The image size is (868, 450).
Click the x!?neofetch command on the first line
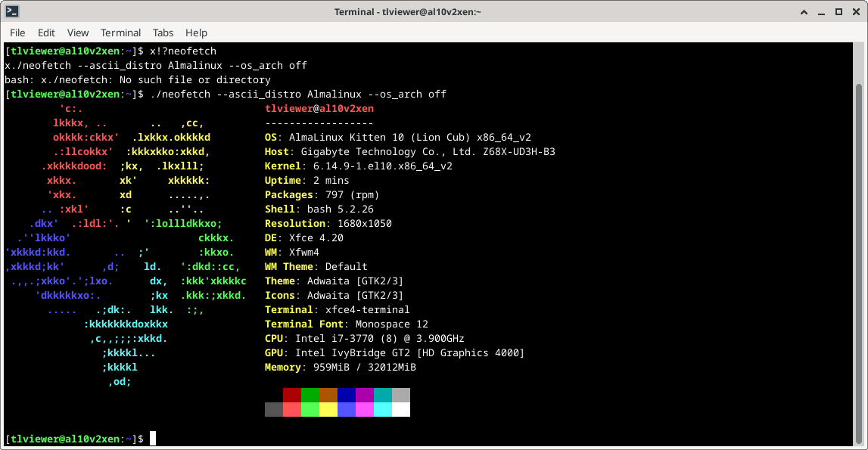coord(182,51)
